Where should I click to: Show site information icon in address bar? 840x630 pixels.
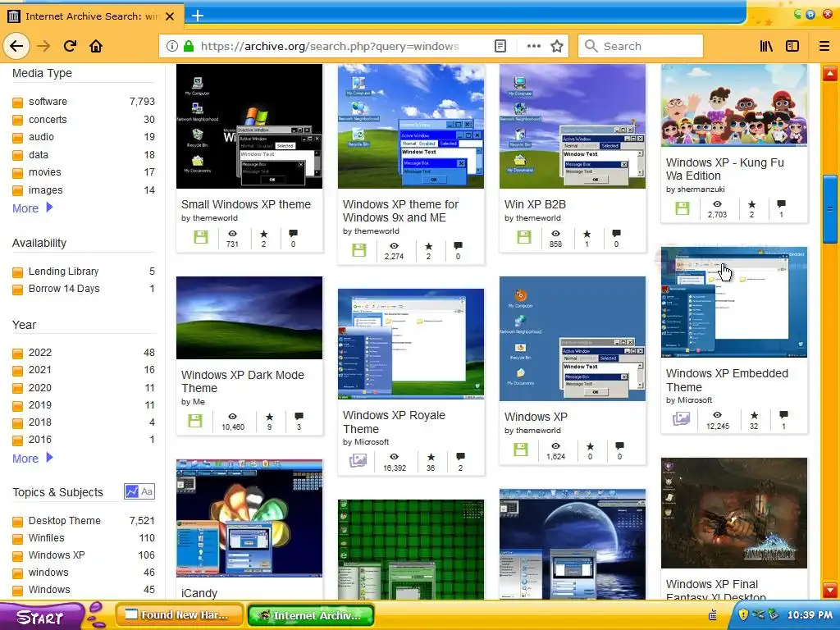click(x=172, y=46)
